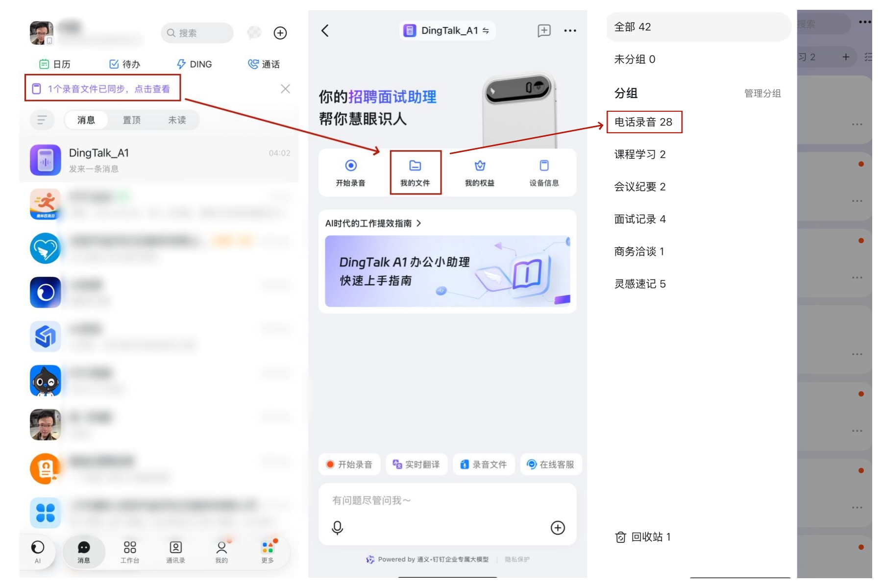Open the AI tab in bottom bar
This screenshot has height=588, width=882.
coord(38,551)
